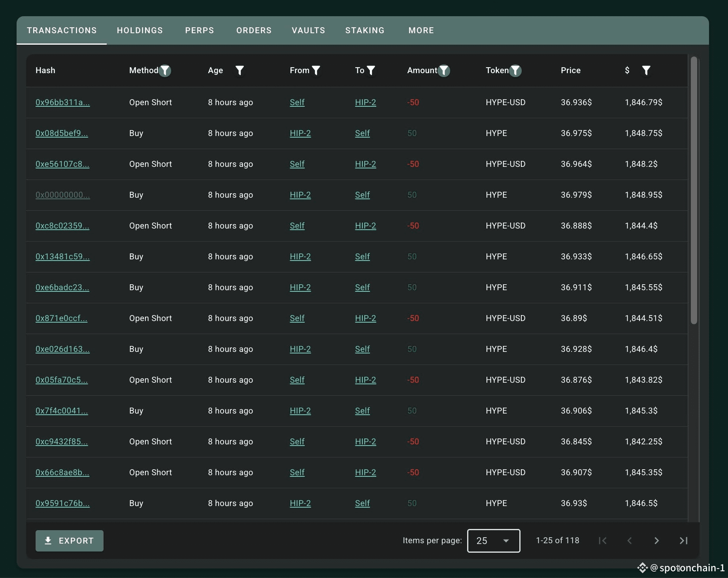Click HIP-2 in the 0x96bb311a row
Image resolution: width=728 pixels, height=578 pixels.
click(366, 102)
